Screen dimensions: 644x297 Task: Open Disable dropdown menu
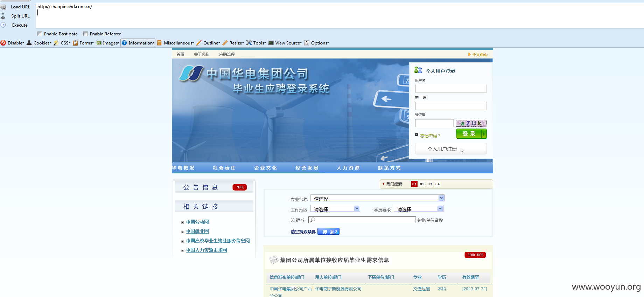coord(16,43)
